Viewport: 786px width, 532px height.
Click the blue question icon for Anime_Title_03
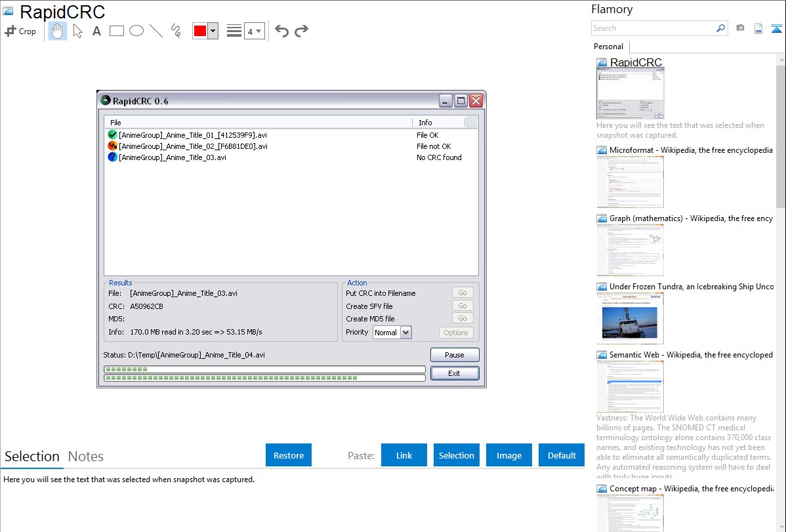pyautogui.click(x=112, y=157)
